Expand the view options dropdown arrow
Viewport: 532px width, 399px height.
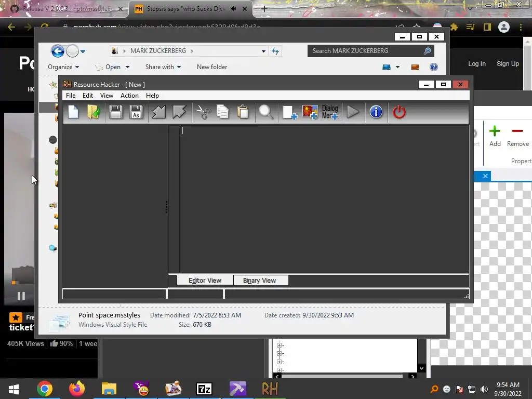click(x=397, y=67)
